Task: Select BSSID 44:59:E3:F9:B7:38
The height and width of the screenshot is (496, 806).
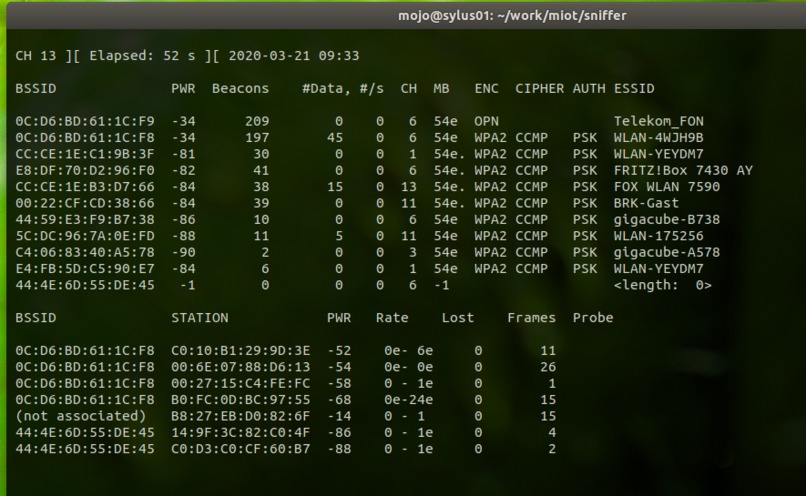Action: 85,220
